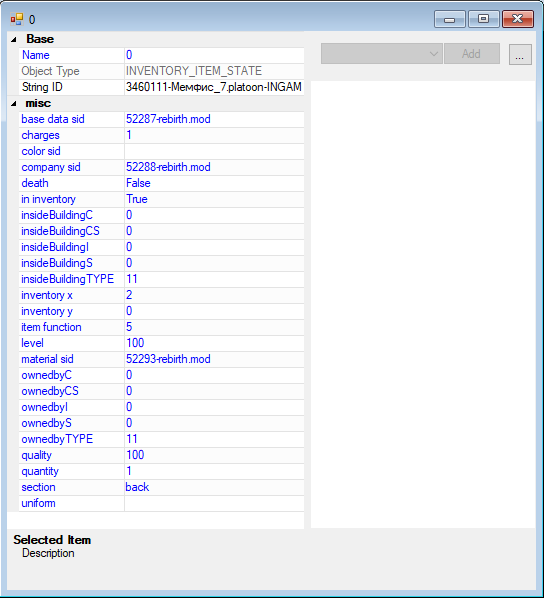
Task: Click the quality value field
Action: click(x=214, y=455)
